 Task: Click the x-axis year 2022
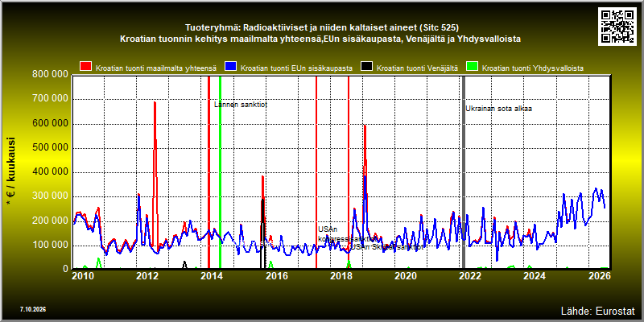click(x=470, y=275)
